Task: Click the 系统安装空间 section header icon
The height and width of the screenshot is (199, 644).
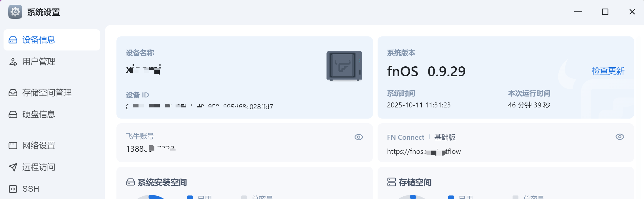Action: tap(130, 182)
